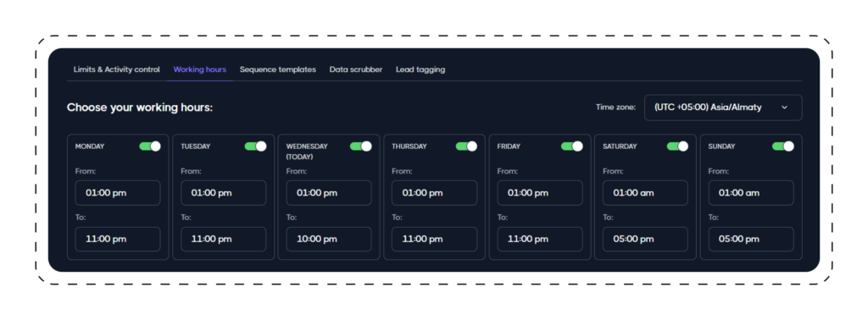Click the WEDNESDAY (TODAY) label
Viewport: 868px width, 320px height.
(307, 152)
